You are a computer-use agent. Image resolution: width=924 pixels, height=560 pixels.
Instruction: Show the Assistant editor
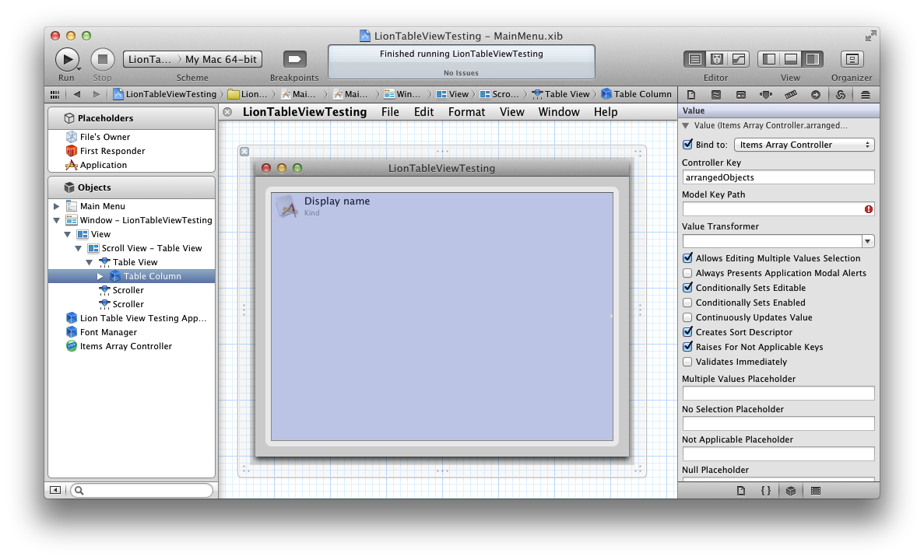coord(717,59)
